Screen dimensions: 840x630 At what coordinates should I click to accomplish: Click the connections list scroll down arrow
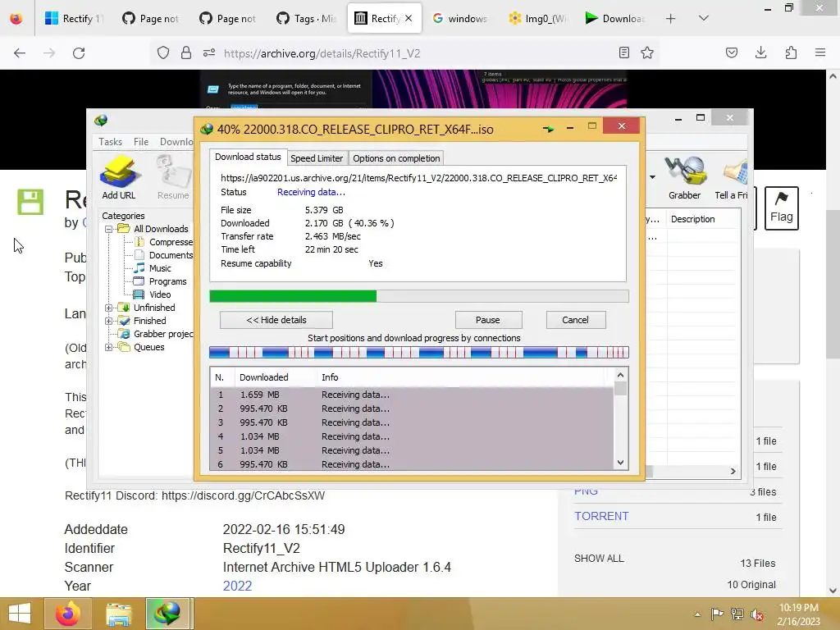(x=620, y=463)
